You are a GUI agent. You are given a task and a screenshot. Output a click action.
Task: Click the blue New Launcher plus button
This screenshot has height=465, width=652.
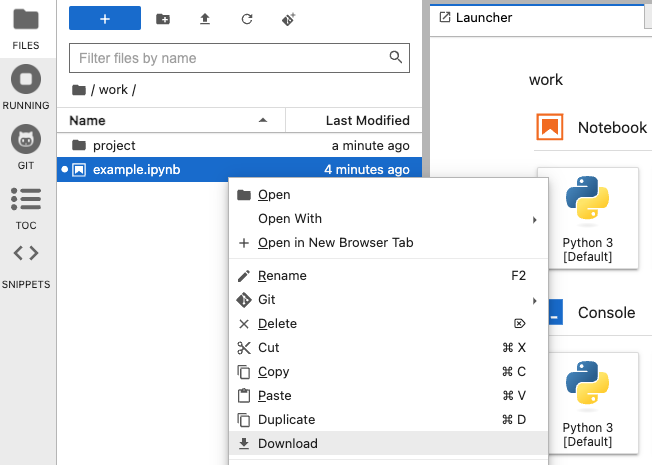point(105,18)
